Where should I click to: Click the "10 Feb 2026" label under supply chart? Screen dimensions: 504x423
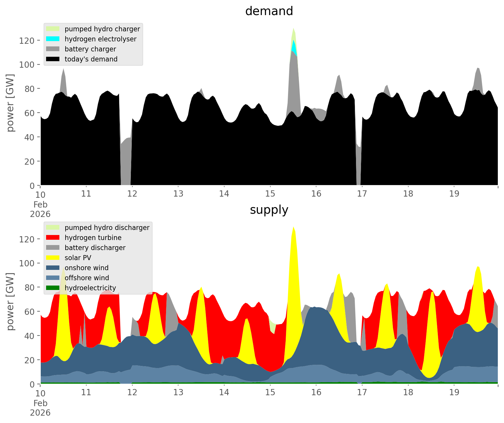(40, 403)
